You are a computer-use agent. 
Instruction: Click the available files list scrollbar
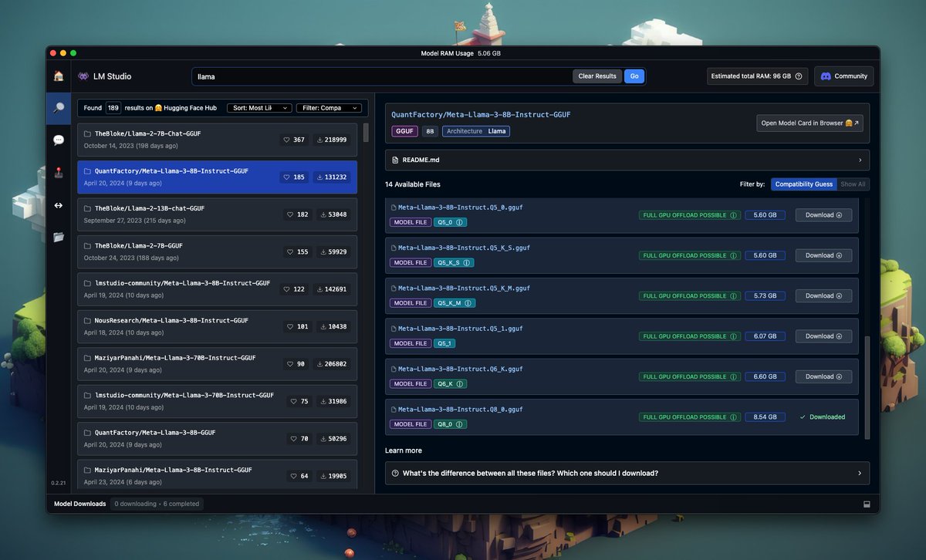(x=866, y=386)
